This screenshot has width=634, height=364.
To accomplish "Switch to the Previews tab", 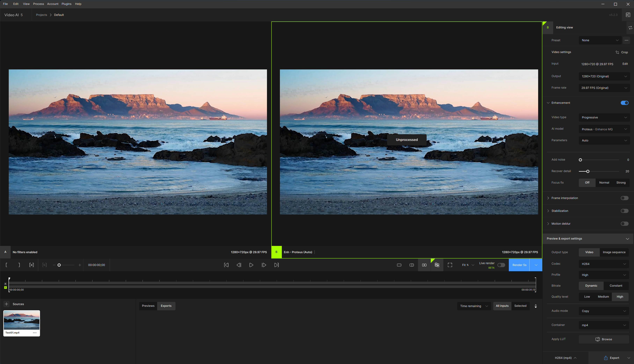I will (x=148, y=306).
